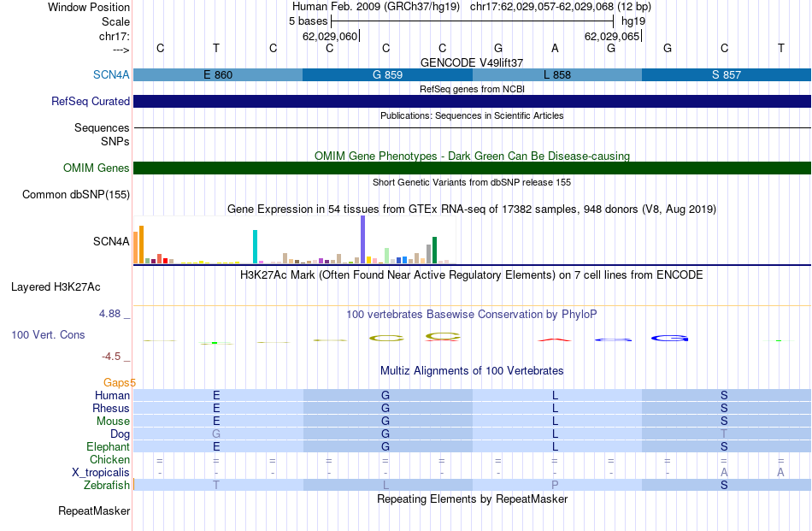This screenshot has width=812, height=531.
Task: Click Short Genetic Variants from dbSNP title
Action: (472, 182)
